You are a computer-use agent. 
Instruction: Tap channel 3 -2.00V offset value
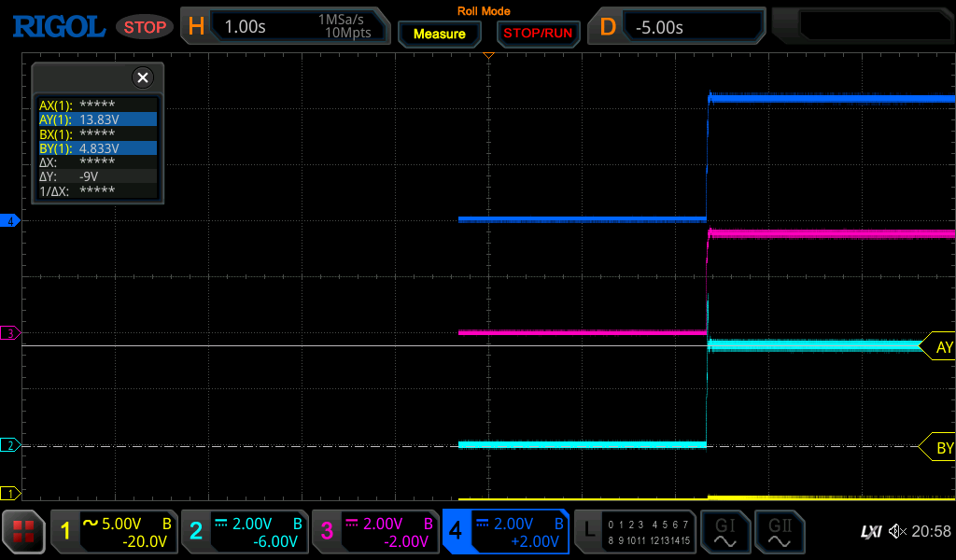[406, 541]
